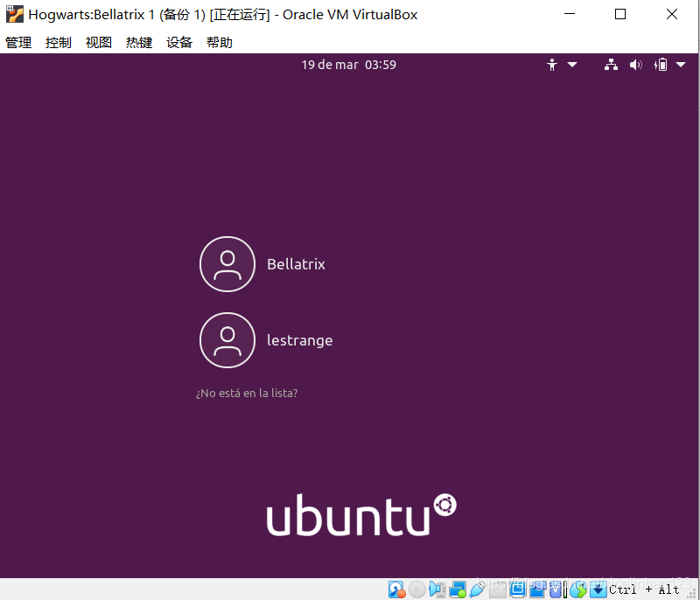Click the battery power icon
700x600 pixels.
(661, 65)
